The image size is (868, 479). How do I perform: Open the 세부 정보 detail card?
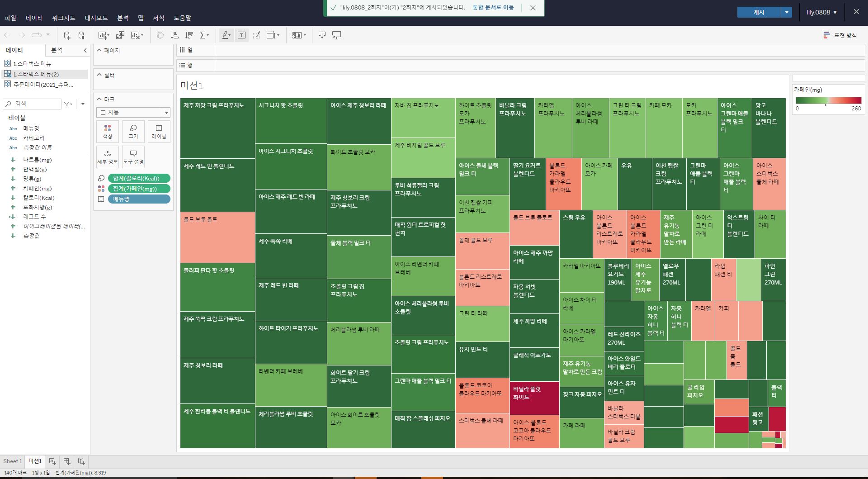[108, 157]
